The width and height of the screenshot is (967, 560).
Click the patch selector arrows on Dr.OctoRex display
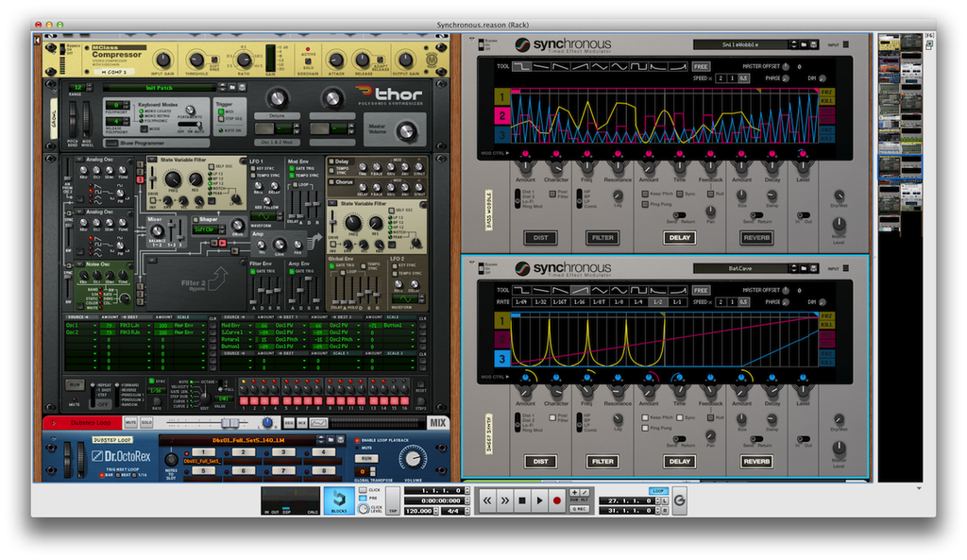click(x=320, y=440)
